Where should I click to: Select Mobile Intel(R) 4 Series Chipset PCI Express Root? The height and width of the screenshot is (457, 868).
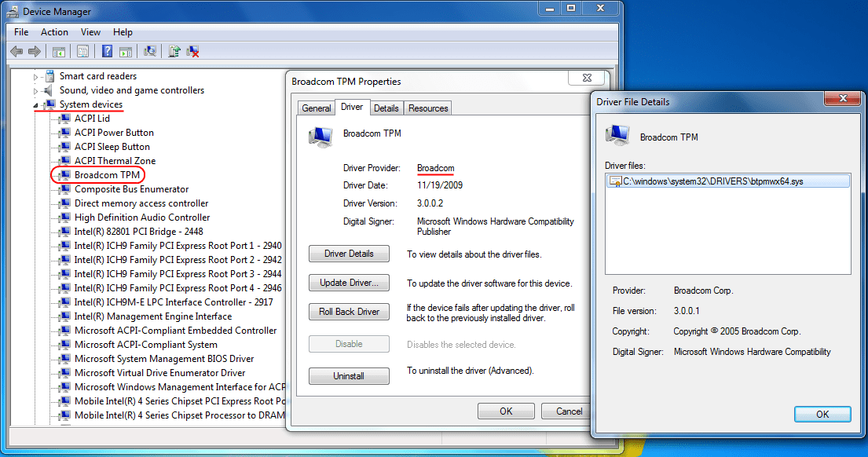[180, 401]
